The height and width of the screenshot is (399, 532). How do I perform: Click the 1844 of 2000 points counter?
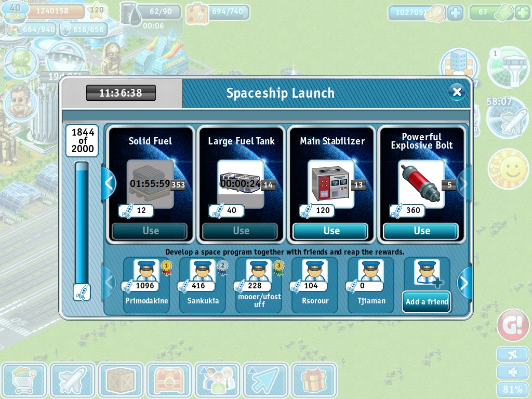point(82,140)
